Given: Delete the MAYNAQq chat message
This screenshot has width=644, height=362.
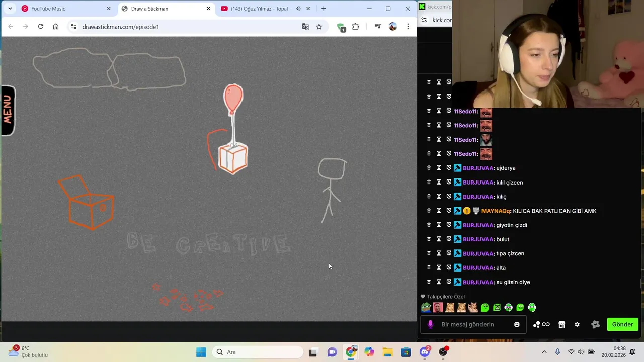Looking at the screenshot, I should pyautogui.click(x=429, y=211).
